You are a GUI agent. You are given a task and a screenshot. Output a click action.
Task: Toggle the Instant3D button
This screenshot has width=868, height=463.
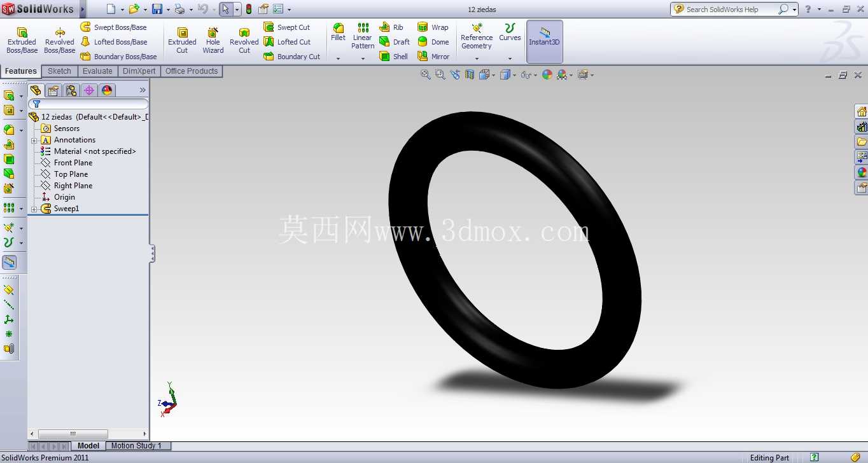click(545, 41)
